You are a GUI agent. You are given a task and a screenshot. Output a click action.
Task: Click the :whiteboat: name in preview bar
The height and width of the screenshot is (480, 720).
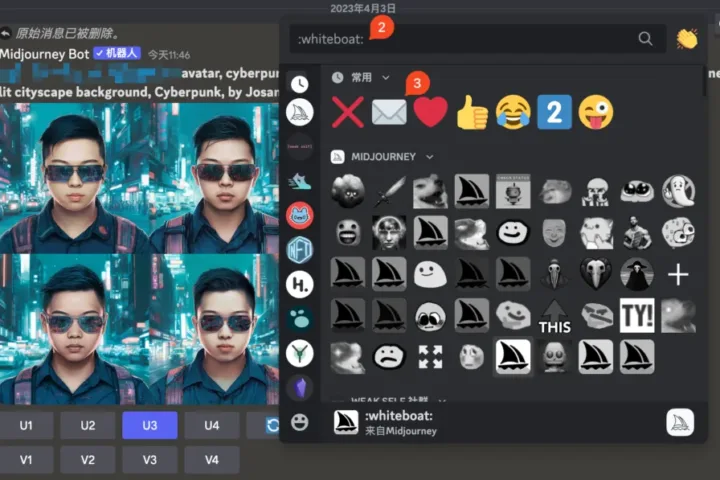click(x=399, y=416)
